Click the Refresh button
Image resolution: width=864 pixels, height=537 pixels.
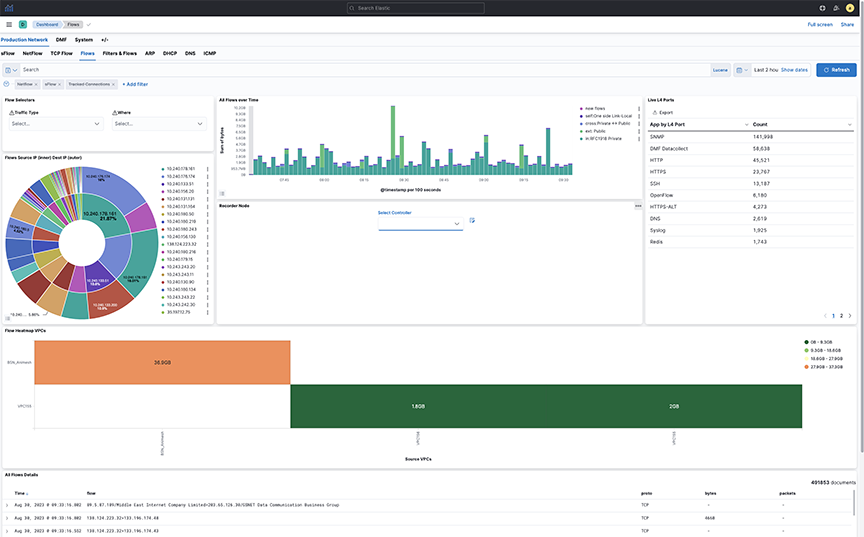pos(836,70)
